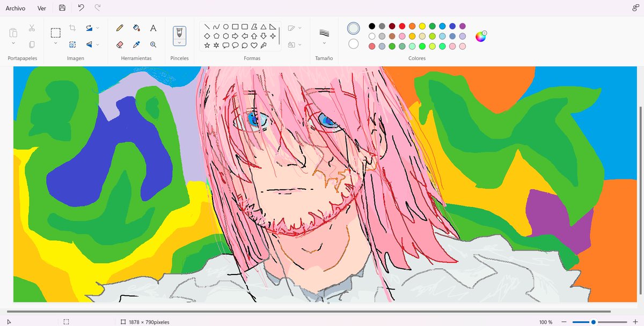The width and height of the screenshot is (644, 326).
Task: Click the scissors cut icon
Action: pyautogui.click(x=32, y=28)
